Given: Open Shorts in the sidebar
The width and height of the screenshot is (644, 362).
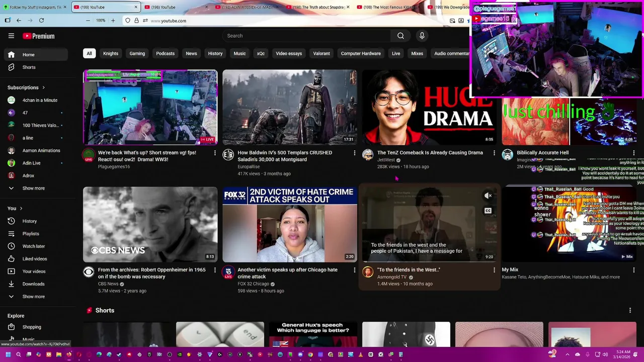Looking at the screenshot, I should pos(36,67).
